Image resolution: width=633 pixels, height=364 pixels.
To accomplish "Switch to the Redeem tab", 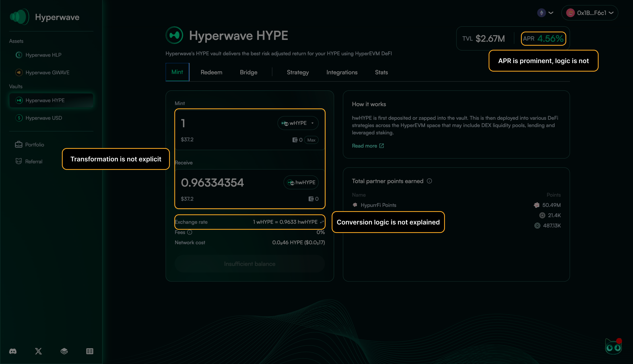I will pyautogui.click(x=211, y=72).
